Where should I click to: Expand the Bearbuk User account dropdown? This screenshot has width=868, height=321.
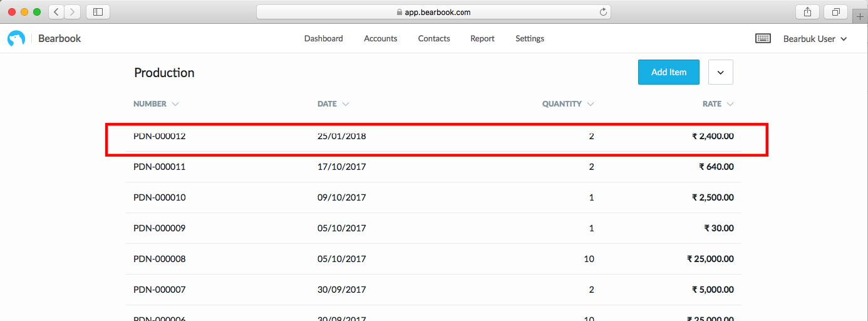click(x=815, y=39)
